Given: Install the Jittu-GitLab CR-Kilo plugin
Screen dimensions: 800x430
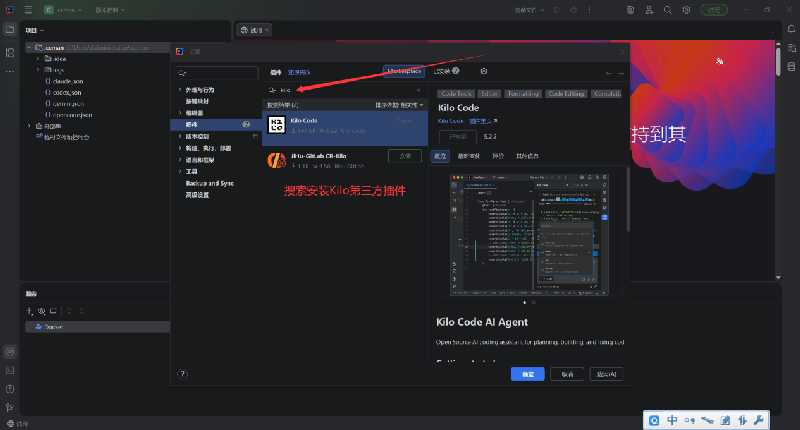Looking at the screenshot, I should pyautogui.click(x=404, y=156).
